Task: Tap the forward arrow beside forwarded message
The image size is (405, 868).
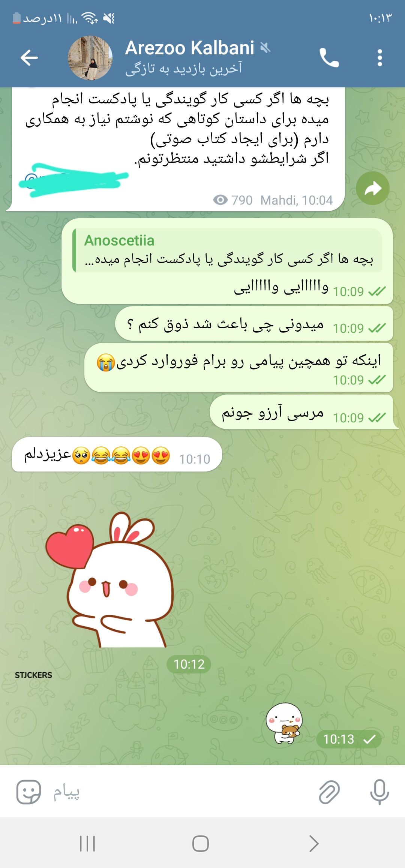Action: click(x=372, y=188)
